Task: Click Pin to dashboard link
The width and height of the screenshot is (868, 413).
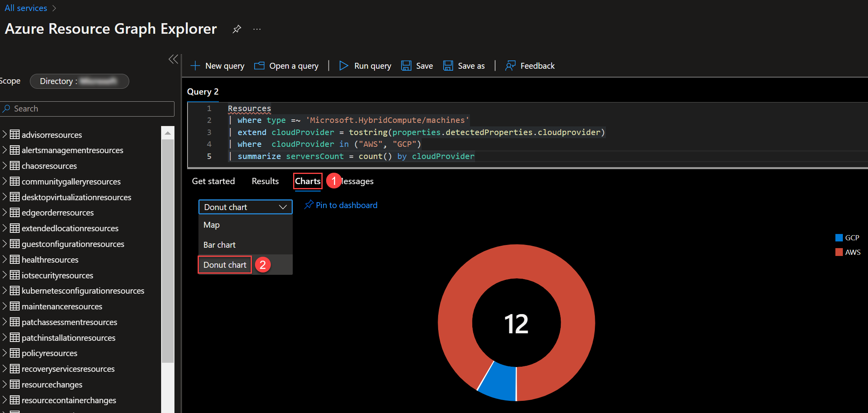Action: tap(347, 205)
